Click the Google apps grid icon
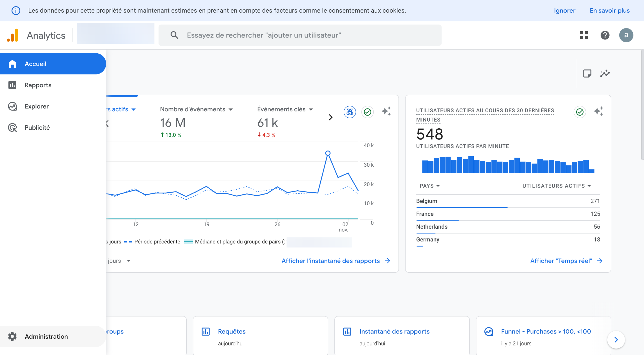 point(584,35)
